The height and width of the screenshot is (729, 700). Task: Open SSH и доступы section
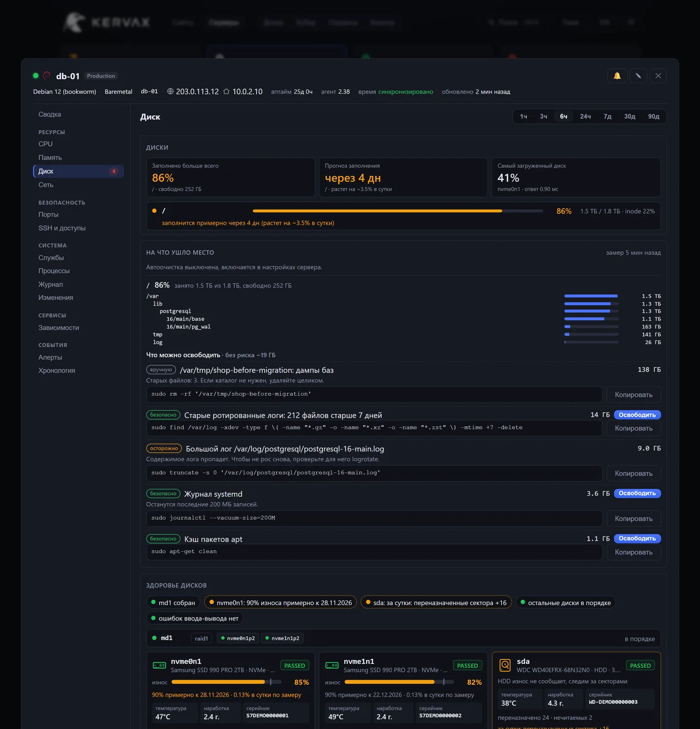coord(79,228)
